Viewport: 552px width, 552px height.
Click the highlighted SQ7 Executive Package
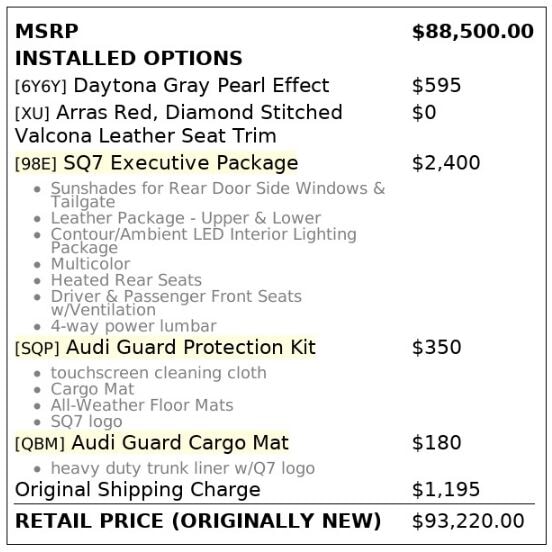coord(157,163)
